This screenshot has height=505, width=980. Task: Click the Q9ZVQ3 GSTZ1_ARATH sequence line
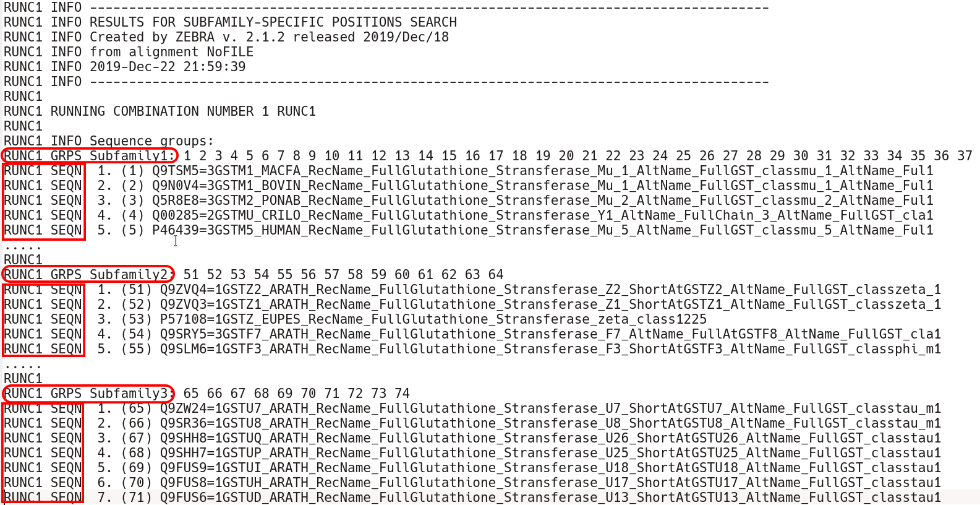(472, 304)
